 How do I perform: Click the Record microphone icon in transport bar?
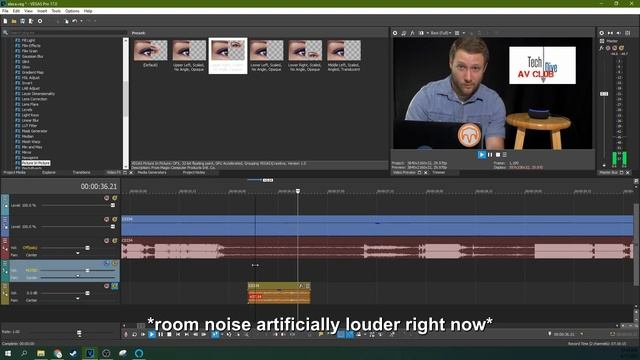(x=126, y=334)
